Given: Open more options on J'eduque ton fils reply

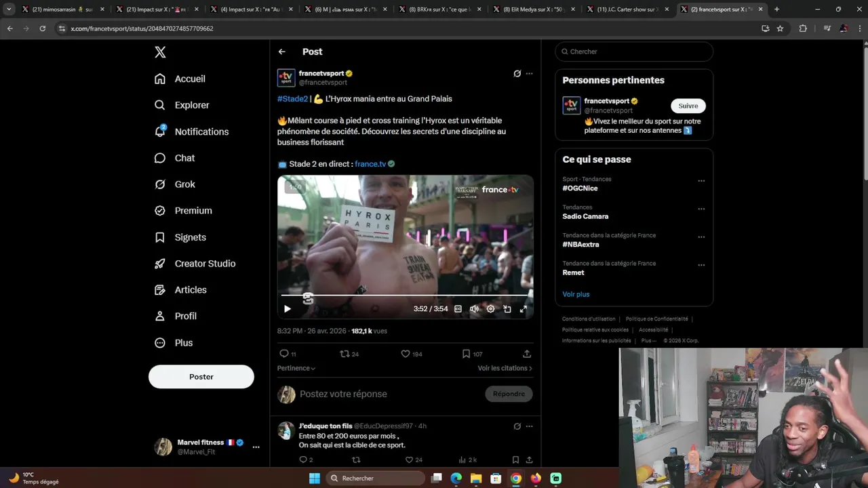Looking at the screenshot, I should [x=529, y=426].
